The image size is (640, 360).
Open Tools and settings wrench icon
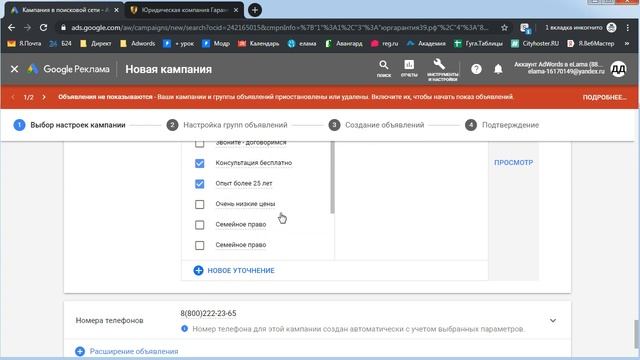[x=442, y=69]
